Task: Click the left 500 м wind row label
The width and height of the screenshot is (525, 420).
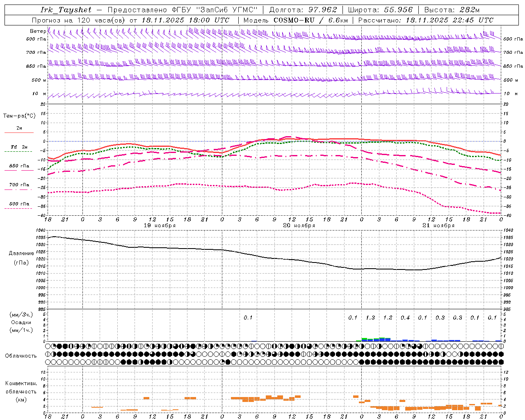Action: pos(39,80)
